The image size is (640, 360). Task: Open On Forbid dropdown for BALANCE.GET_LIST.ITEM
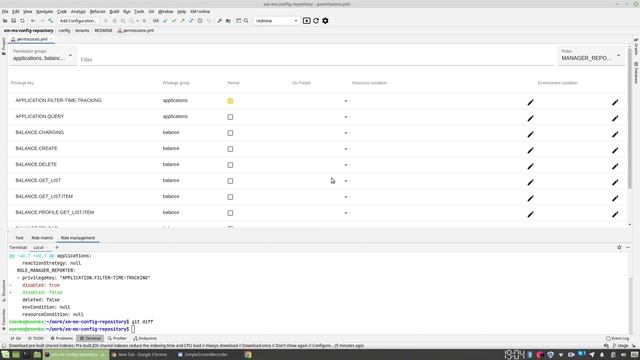click(x=346, y=197)
